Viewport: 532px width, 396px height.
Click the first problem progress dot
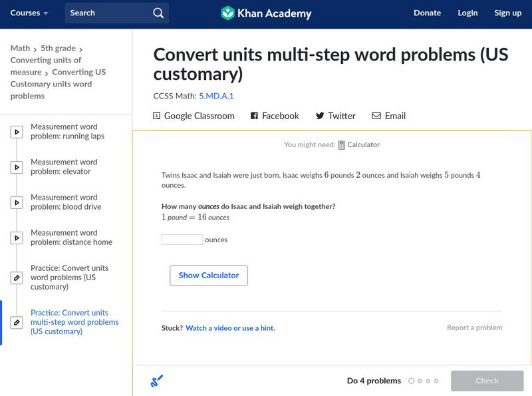[412, 381]
